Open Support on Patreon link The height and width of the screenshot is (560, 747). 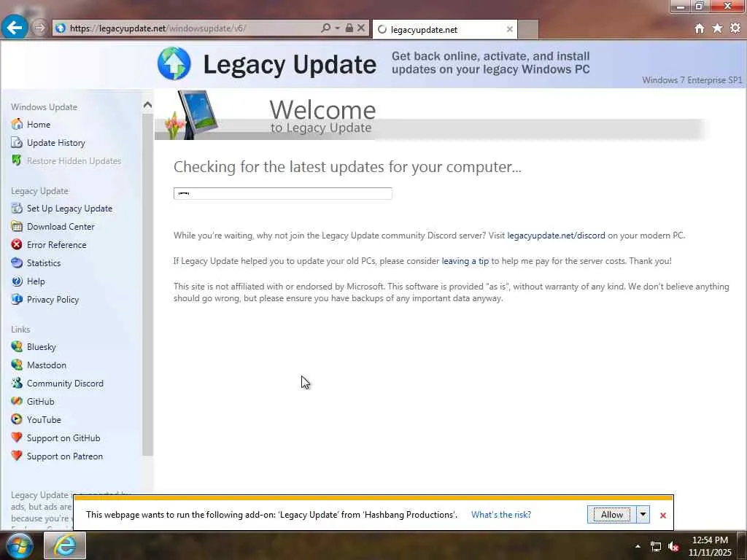65,456
